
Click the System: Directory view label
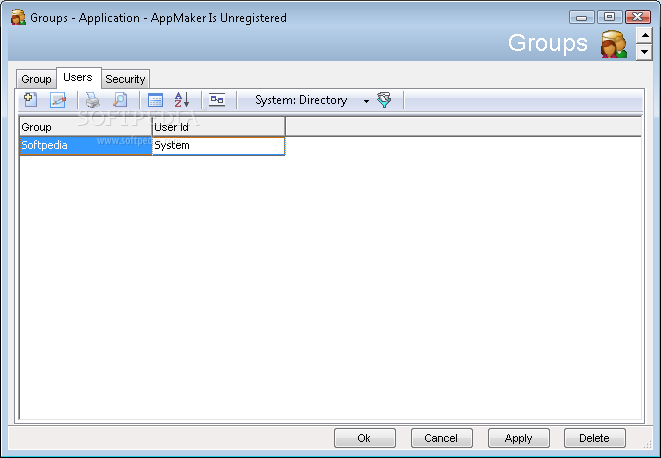[x=301, y=100]
